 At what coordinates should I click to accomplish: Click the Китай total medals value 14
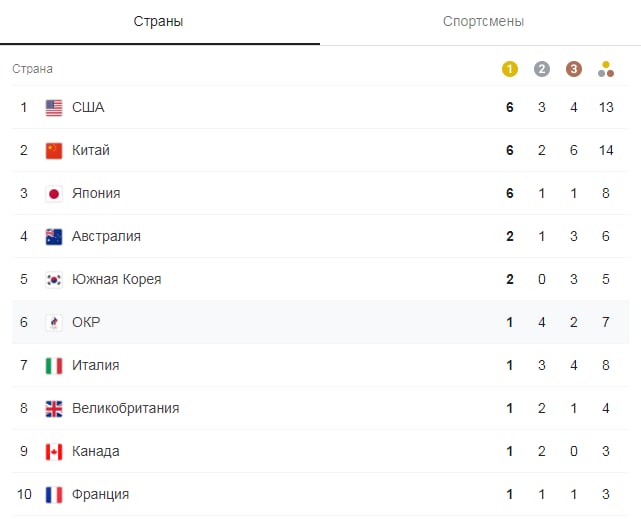click(x=606, y=150)
